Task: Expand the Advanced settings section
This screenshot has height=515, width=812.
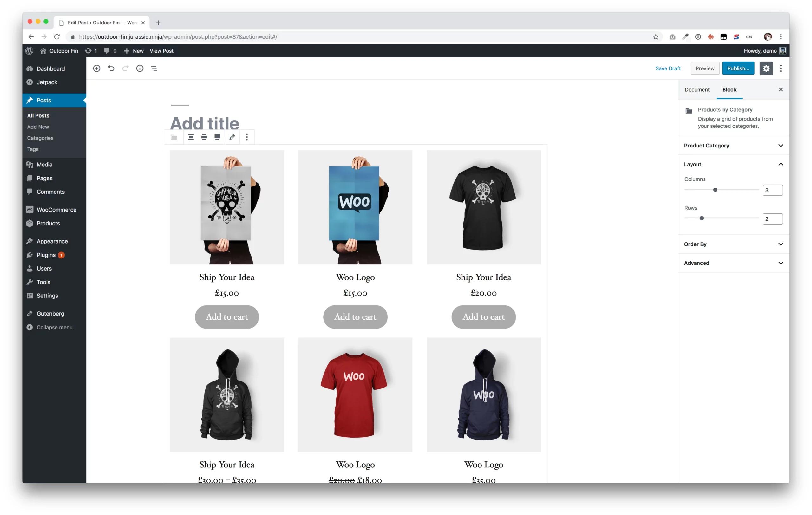Action: (x=734, y=263)
